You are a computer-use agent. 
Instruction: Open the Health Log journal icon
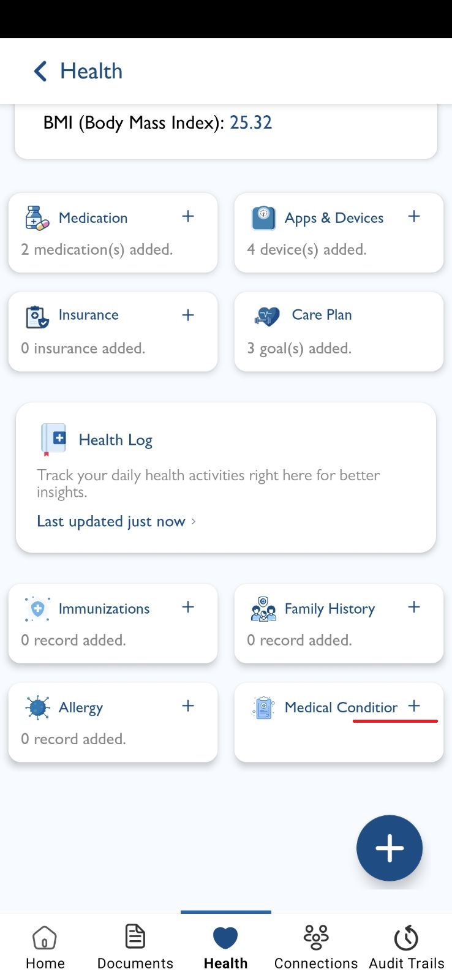(x=53, y=440)
